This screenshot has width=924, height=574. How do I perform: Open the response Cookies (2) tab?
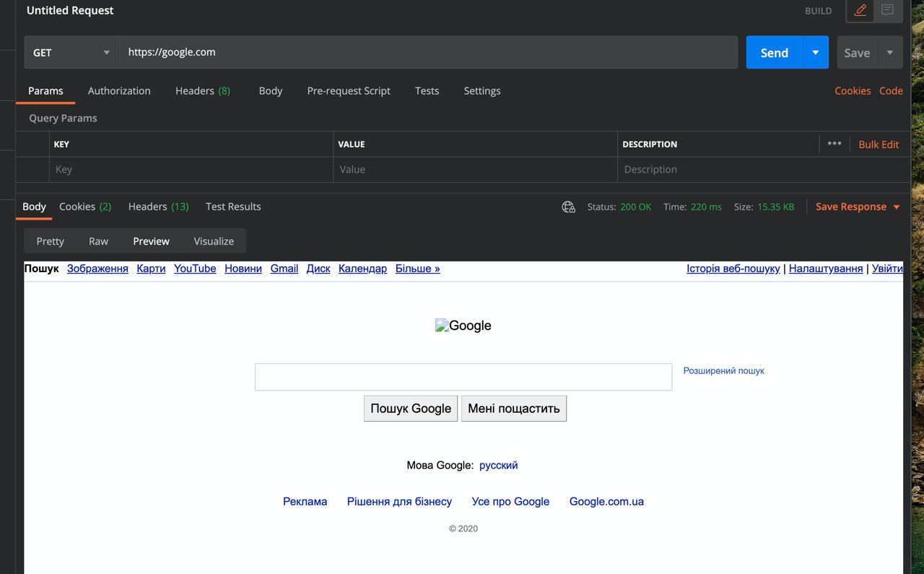[x=85, y=206]
